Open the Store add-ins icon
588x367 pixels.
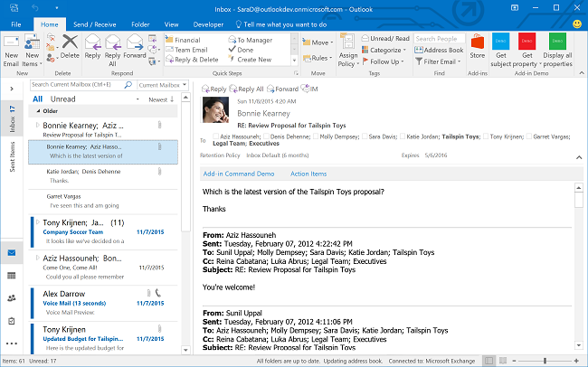pos(478,47)
